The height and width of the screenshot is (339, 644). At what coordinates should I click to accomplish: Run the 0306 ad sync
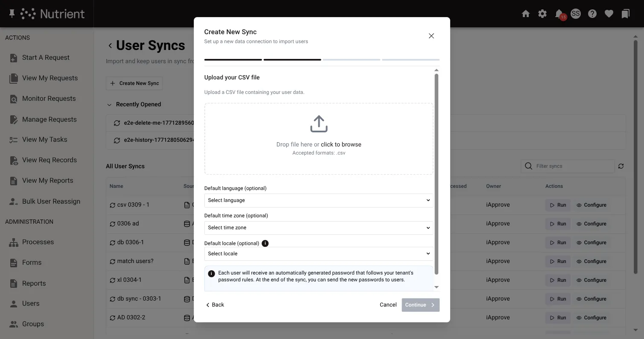tap(558, 224)
